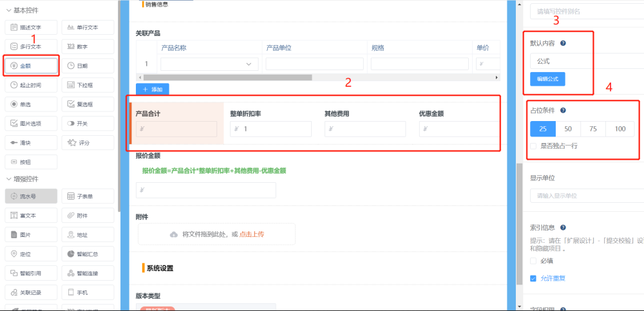Screen dimensions: 644x311
Task: Select the 单行文本 control
Action: click(88, 28)
